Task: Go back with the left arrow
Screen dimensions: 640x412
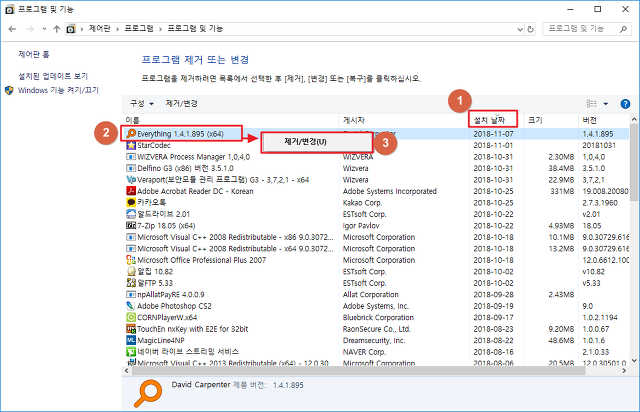Action: tap(12, 29)
